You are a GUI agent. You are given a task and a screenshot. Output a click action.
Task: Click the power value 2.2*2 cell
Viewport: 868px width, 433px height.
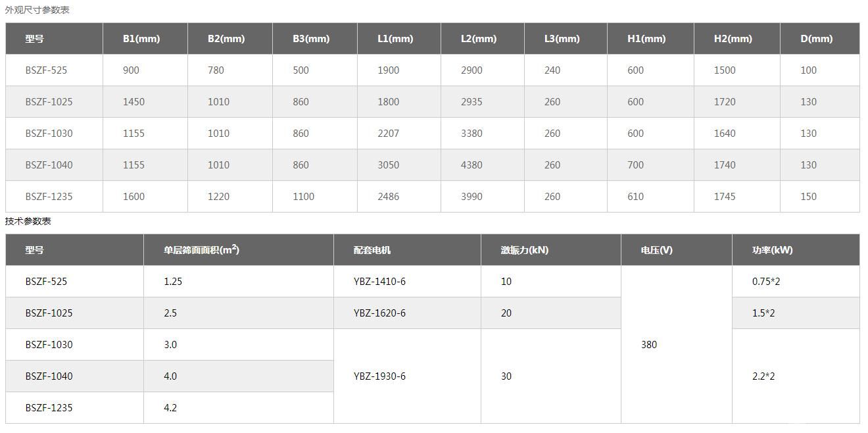point(763,376)
